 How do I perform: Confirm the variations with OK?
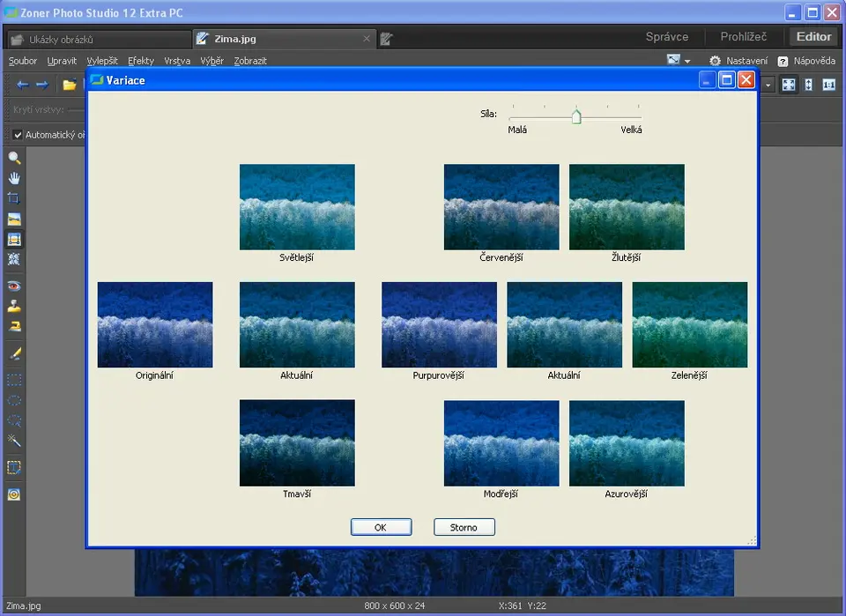click(381, 527)
